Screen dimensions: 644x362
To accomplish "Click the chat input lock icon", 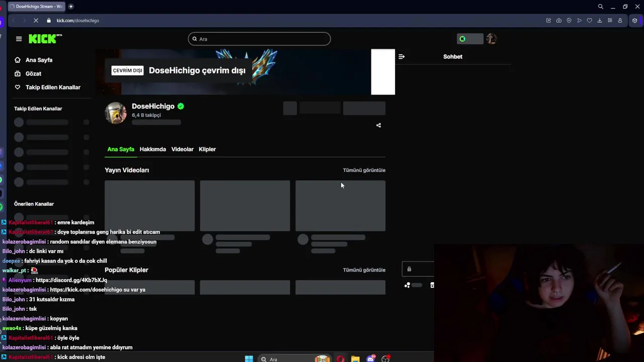I will [409, 269].
